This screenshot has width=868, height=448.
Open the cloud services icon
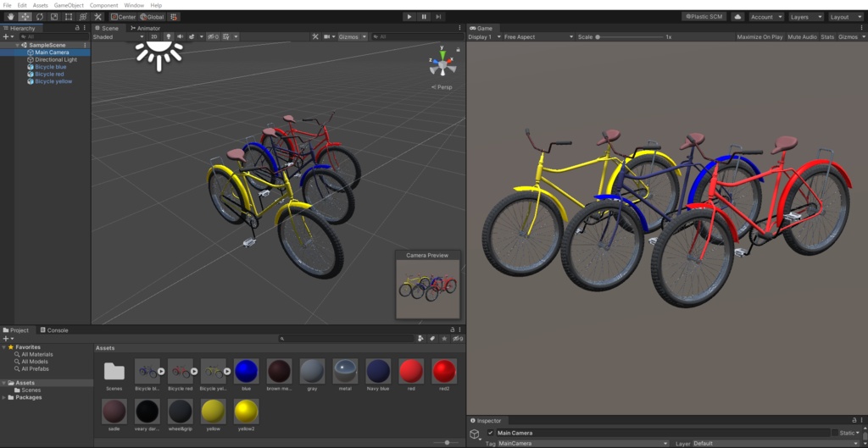coord(737,17)
